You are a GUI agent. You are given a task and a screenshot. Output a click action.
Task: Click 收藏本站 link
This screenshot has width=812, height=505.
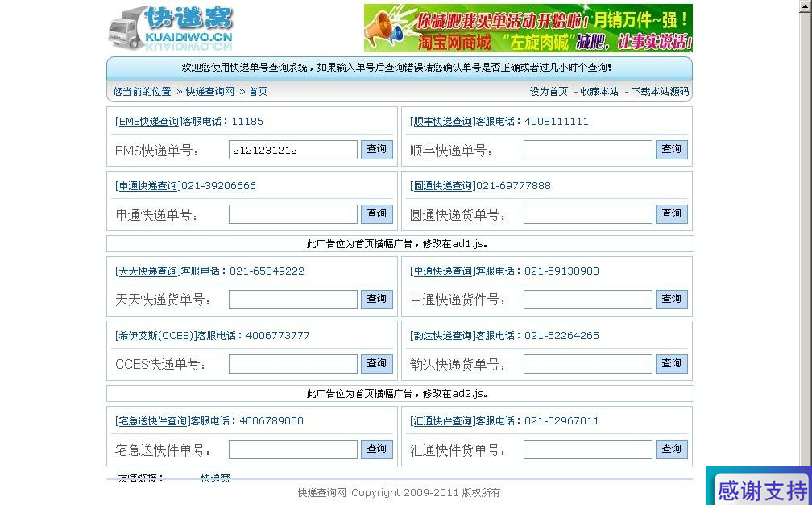(599, 92)
